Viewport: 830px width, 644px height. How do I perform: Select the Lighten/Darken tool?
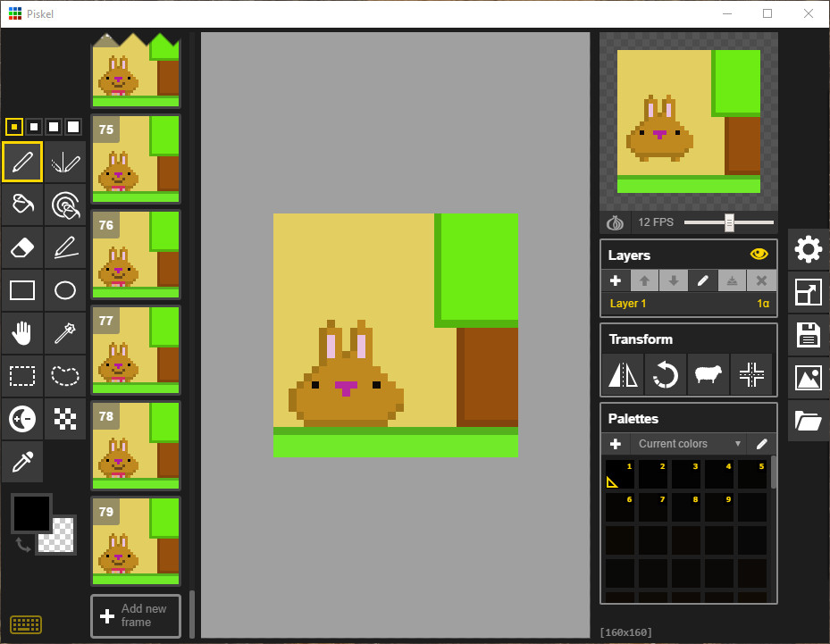point(22,419)
